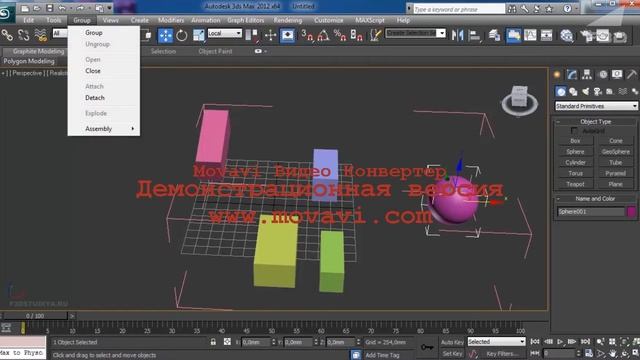Screen dimensions: 640x360
Task: Open the Standard Primitives dropdown
Action: [596, 106]
